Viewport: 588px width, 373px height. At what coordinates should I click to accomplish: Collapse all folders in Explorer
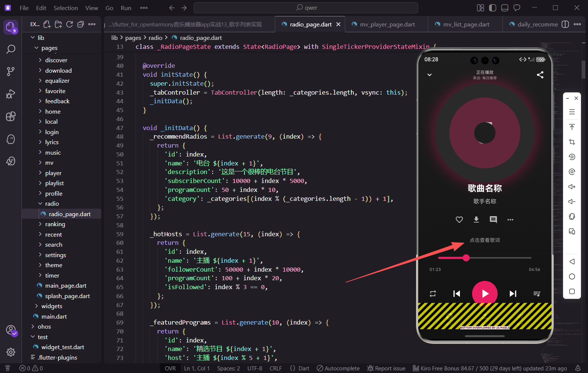[80, 24]
